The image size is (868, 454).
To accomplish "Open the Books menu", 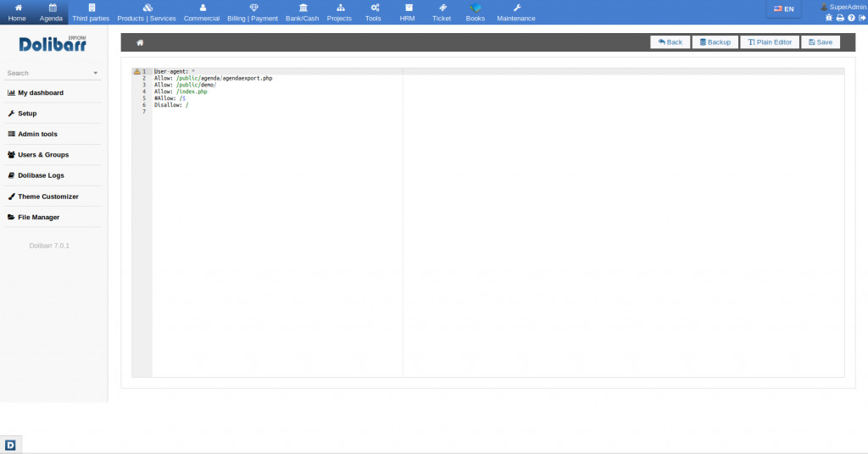I will tap(476, 12).
